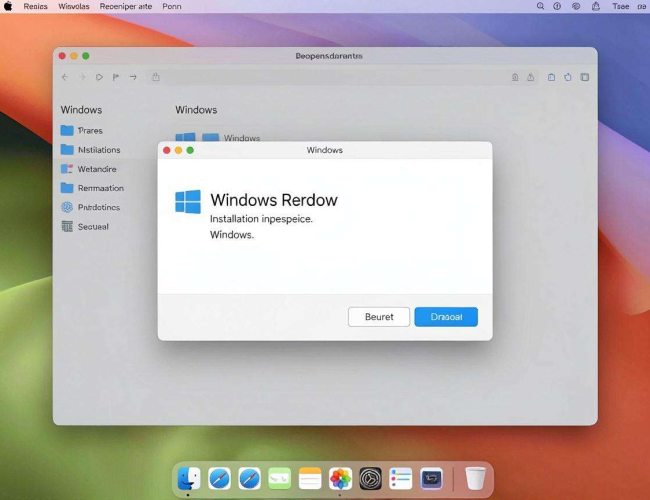Open the Notes app in the dock

click(310, 478)
